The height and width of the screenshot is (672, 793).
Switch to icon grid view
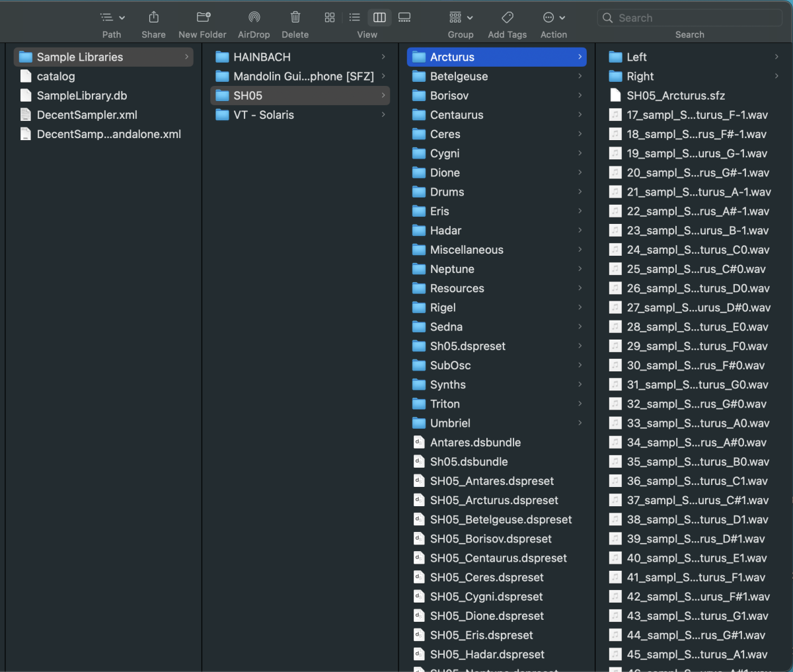click(330, 18)
